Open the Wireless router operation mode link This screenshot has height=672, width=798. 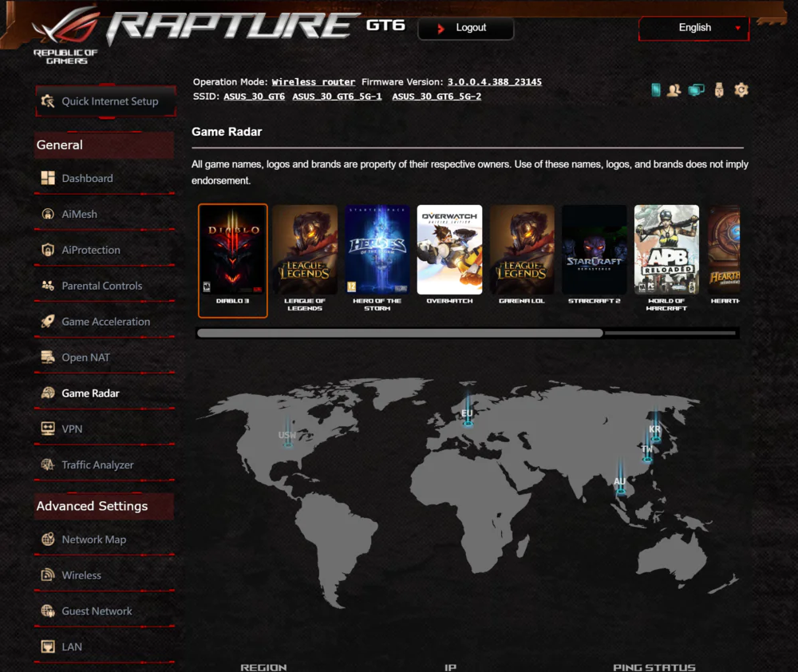click(314, 82)
